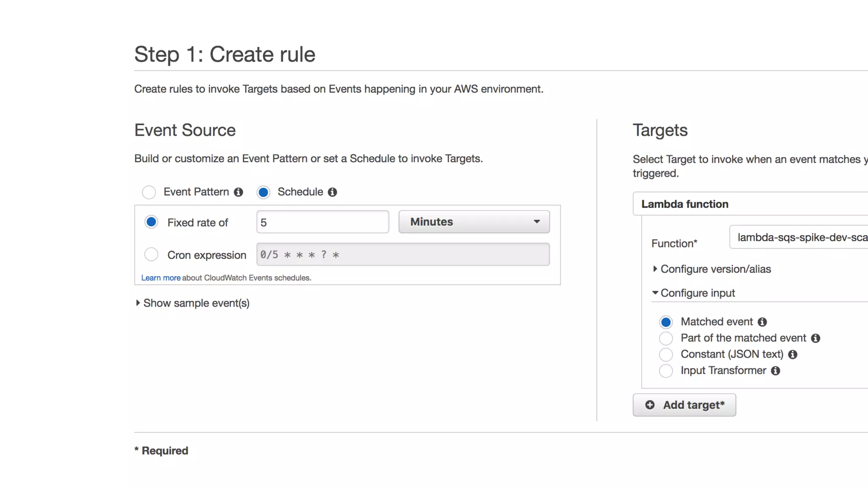Viewport: 868px width, 488px height.
Task: Choose Input Transformer radio option
Action: pyautogui.click(x=666, y=371)
